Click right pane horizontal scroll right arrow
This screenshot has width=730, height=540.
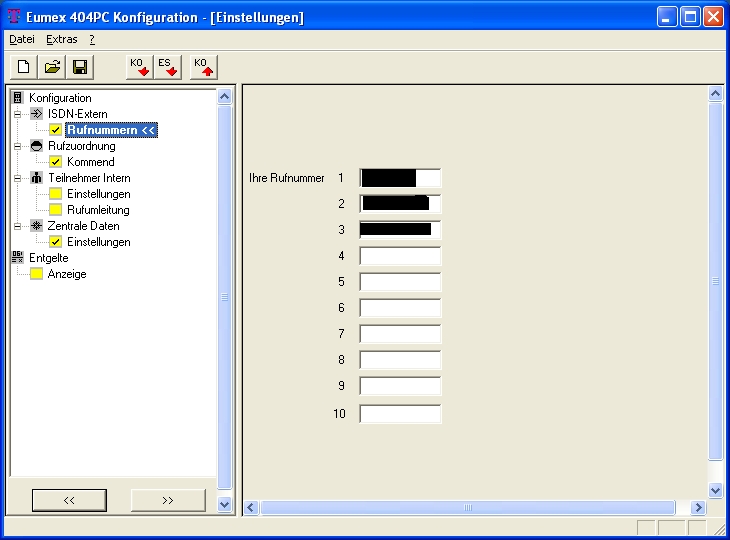[698, 507]
